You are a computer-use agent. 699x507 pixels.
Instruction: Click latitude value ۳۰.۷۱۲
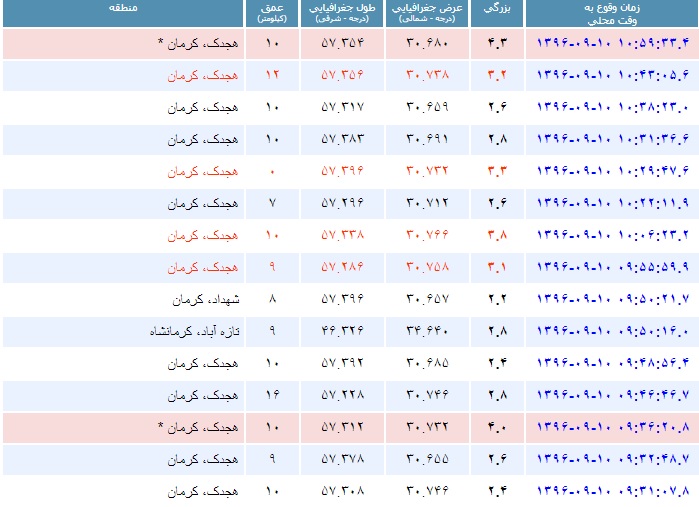(427, 203)
